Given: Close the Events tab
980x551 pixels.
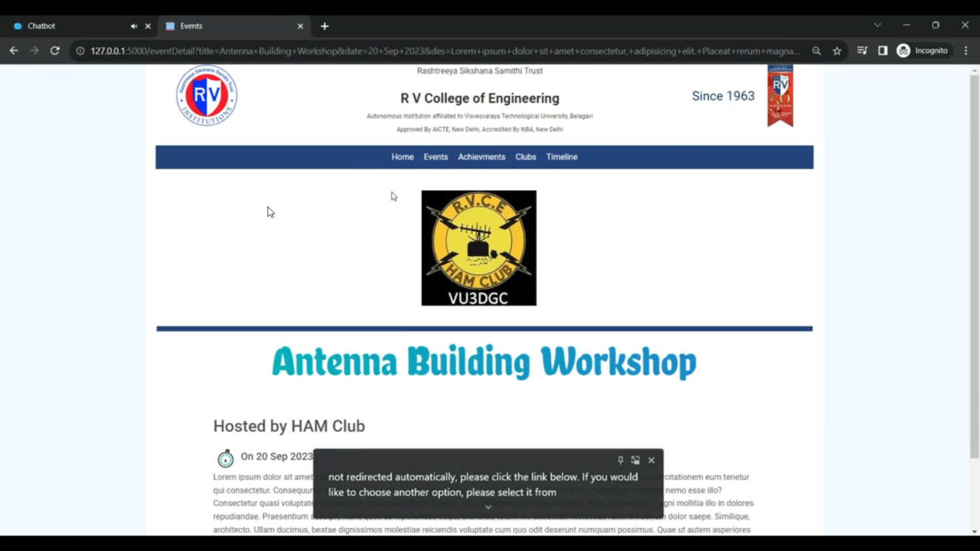Looking at the screenshot, I should (x=301, y=26).
